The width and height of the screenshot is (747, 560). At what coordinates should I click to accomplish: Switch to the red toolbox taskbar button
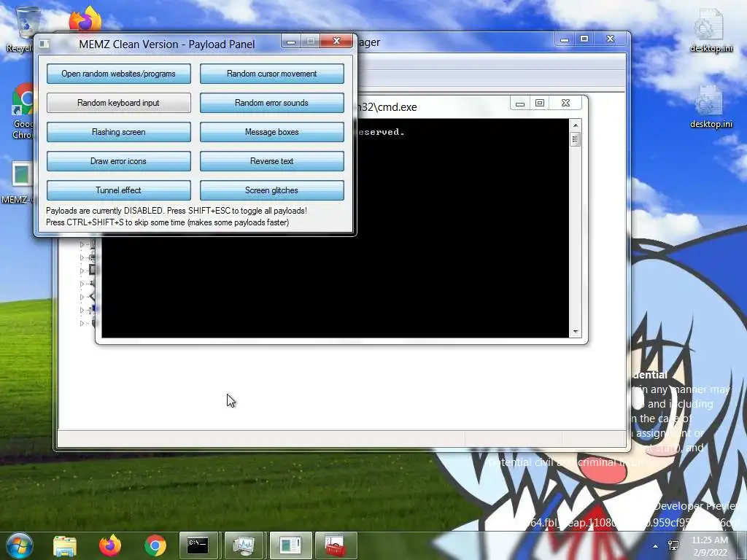(x=336, y=545)
